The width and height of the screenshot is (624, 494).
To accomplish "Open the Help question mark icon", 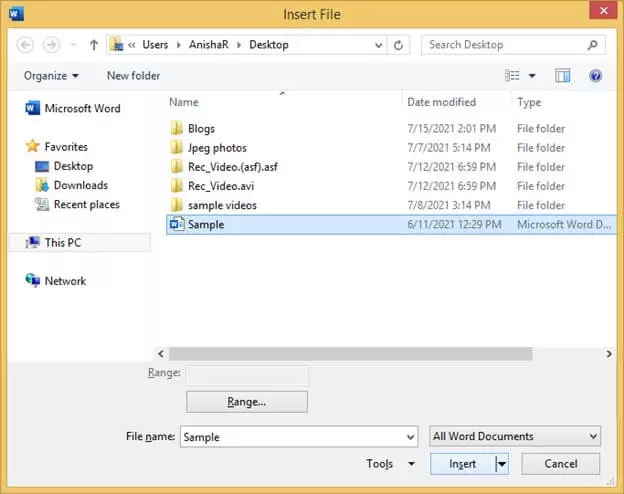I will coord(595,76).
